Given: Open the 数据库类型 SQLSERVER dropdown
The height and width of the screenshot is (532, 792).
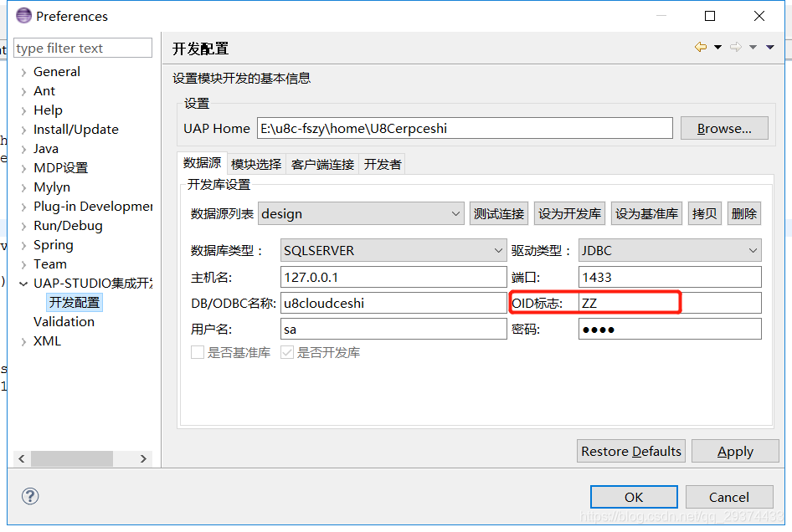Looking at the screenshot, I should 393,250.
